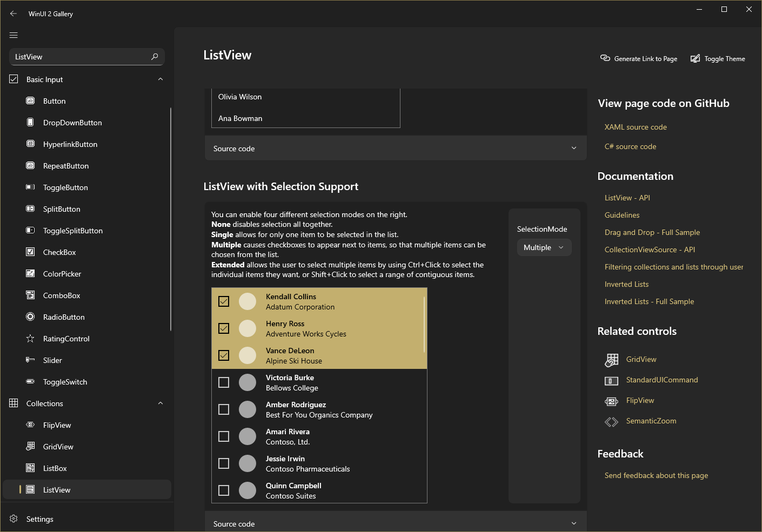Click the search magnifier in the search box

click(x=155, y=57)
